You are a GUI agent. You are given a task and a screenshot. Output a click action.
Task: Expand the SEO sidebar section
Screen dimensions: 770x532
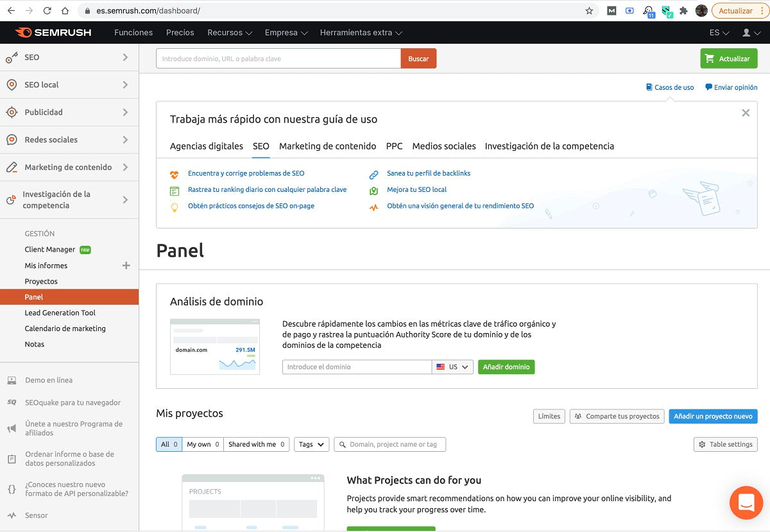tap(125, 57)
